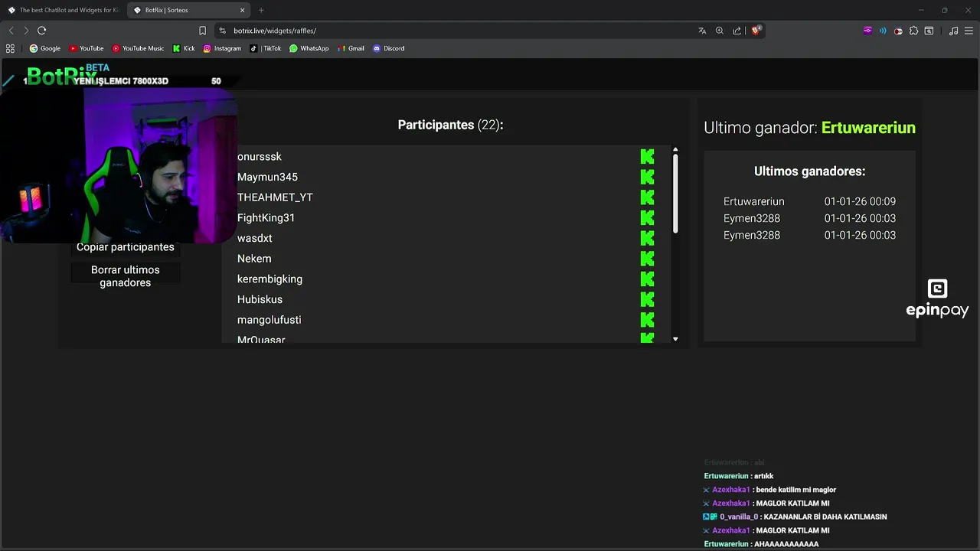This screenshot has height=551, width=980.
Task: Click 'Participantes (22):' heading
Action: click(x=450, y=125)
